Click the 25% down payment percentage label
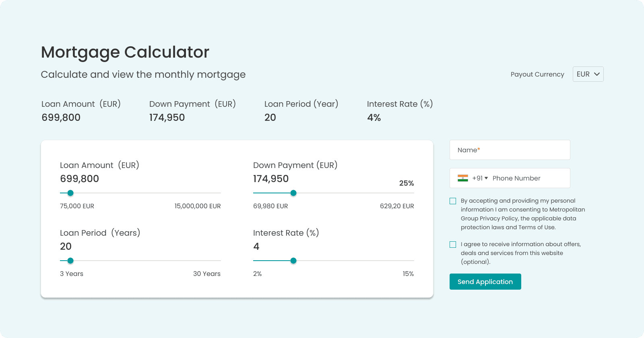 tap(406, 183)
